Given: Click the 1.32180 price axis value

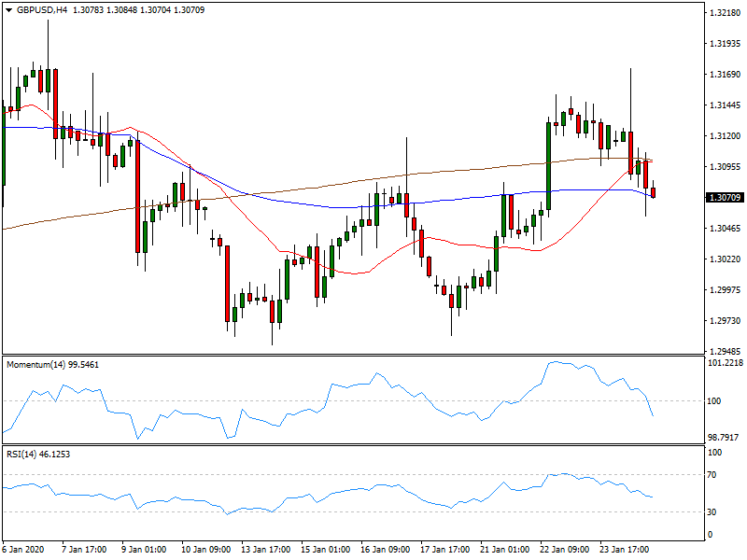Looking at the screenshot, I should 726,13.
